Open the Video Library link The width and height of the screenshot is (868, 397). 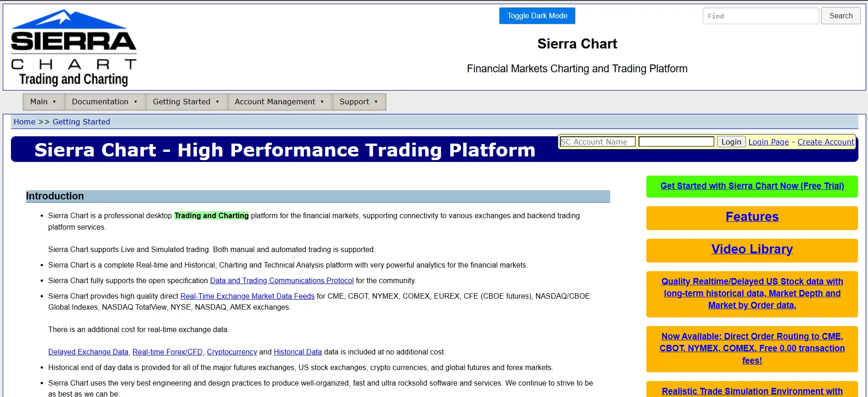[752, 249]
